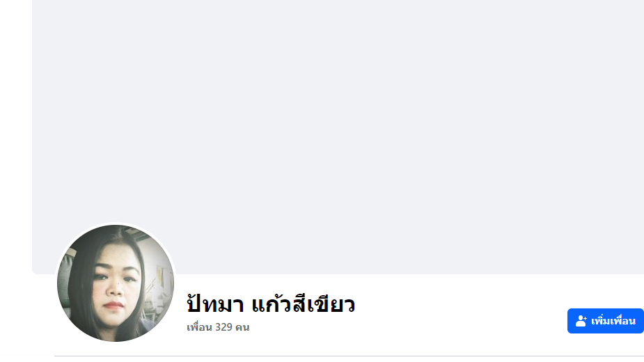Click the white border ring around the avatar
644x362 pixels.
[116, 223]
